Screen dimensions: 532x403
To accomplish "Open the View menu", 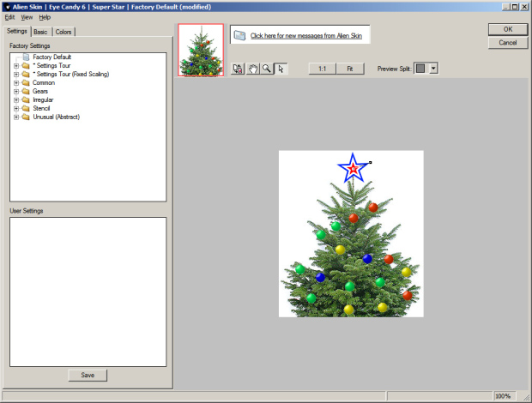I will 27,17.
